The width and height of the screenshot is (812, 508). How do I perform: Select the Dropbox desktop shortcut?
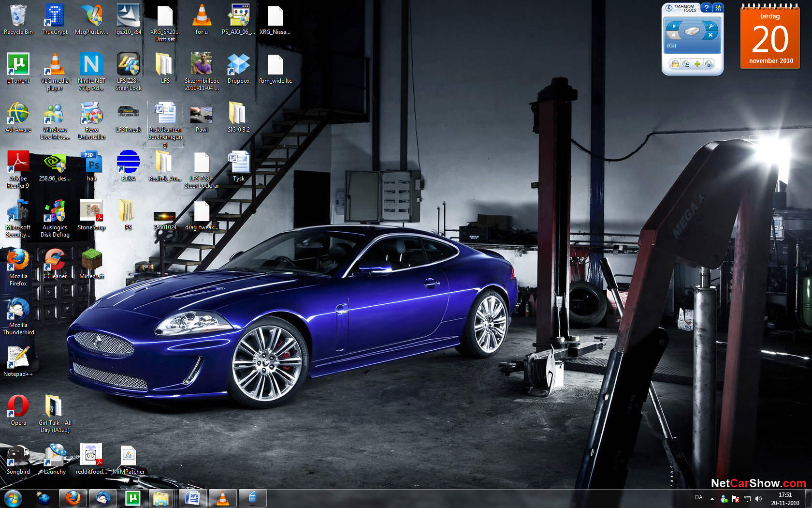click(238, 69)
